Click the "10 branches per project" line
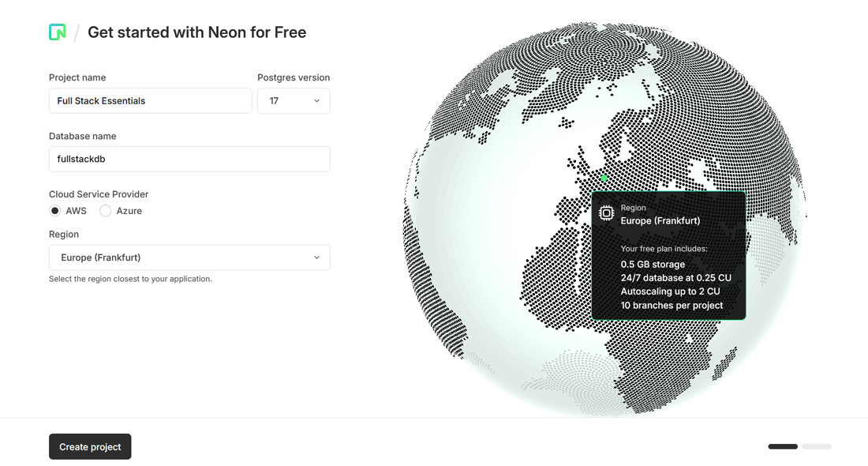Screen dimensions: 868x466 pos(672,306)
